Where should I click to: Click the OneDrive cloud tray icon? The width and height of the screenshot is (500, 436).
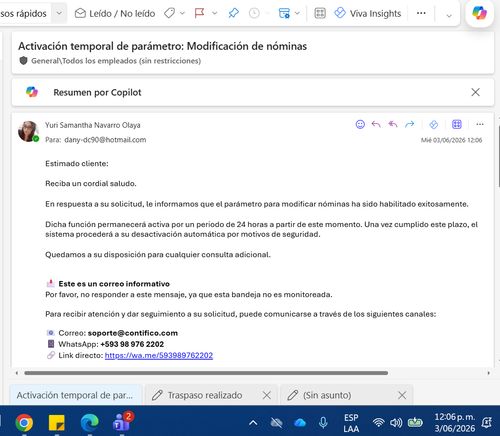300,423
